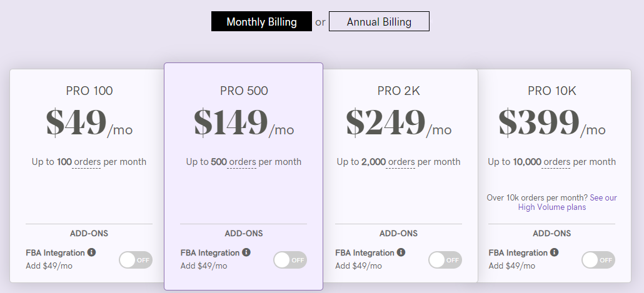The height and width of the screenshot is (293, 644).
Task: Click underlined 'orders' term in PRO 100
Action: 87,162
